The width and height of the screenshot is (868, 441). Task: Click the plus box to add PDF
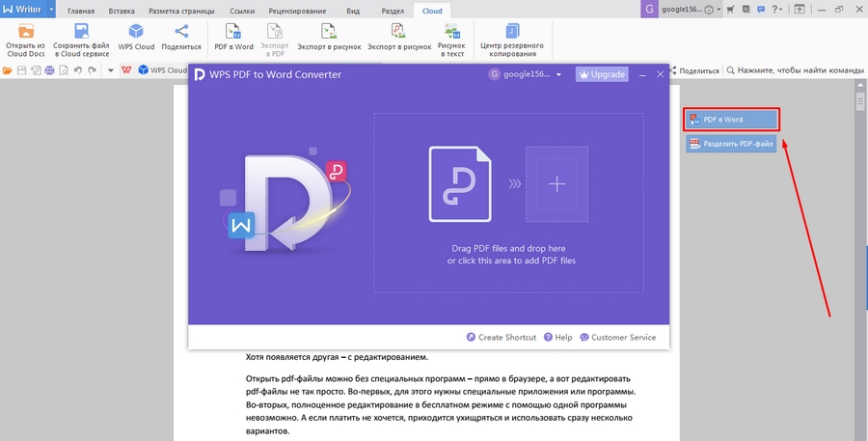coord(556,184)
